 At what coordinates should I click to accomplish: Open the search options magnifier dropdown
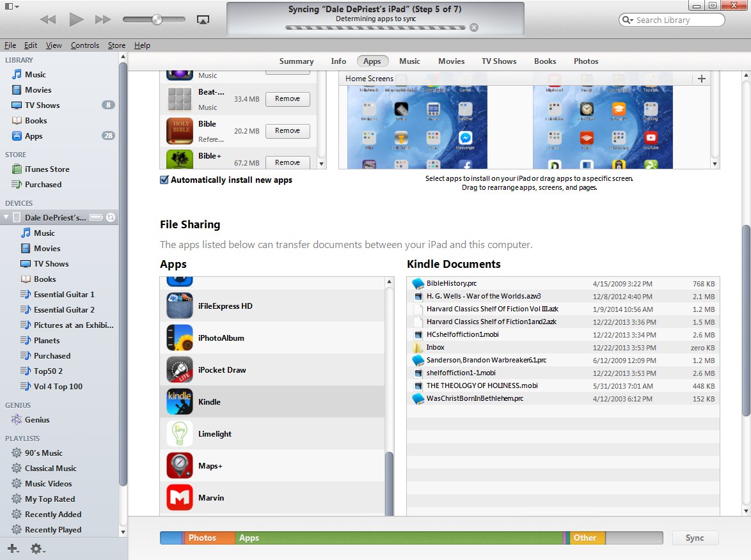[x=628, y=20]
